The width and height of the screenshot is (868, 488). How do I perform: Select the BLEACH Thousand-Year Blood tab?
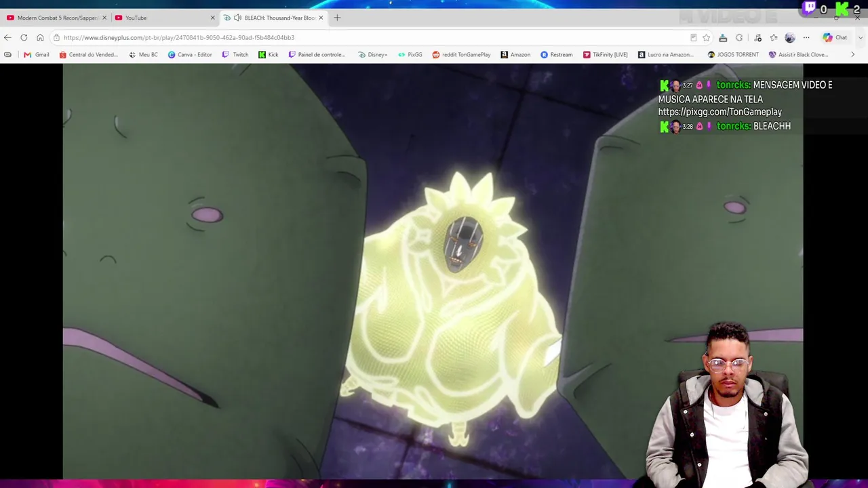[274, 18]
